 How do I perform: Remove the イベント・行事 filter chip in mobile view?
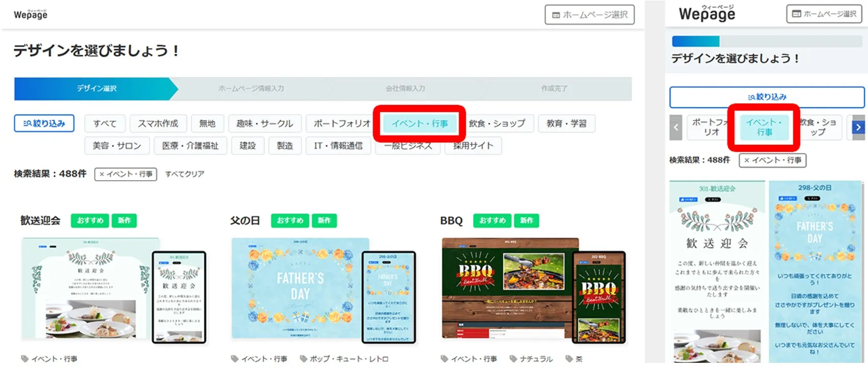[x=772, y=160]
